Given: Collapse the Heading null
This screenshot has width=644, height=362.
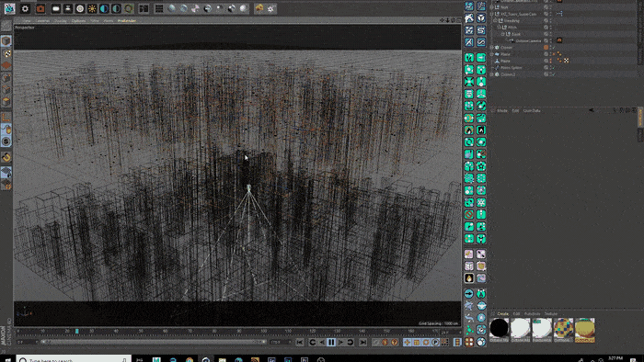Looking at the screenshot, I should (495, 20).
